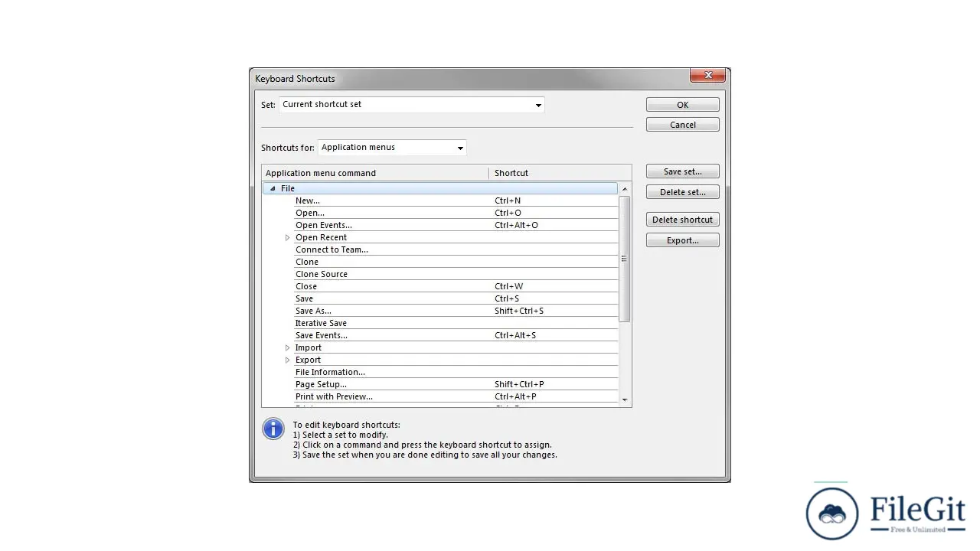Click the Ctrl+W shortcut cell
Screen dimensions: 980x551
click(x=509, y=286)
